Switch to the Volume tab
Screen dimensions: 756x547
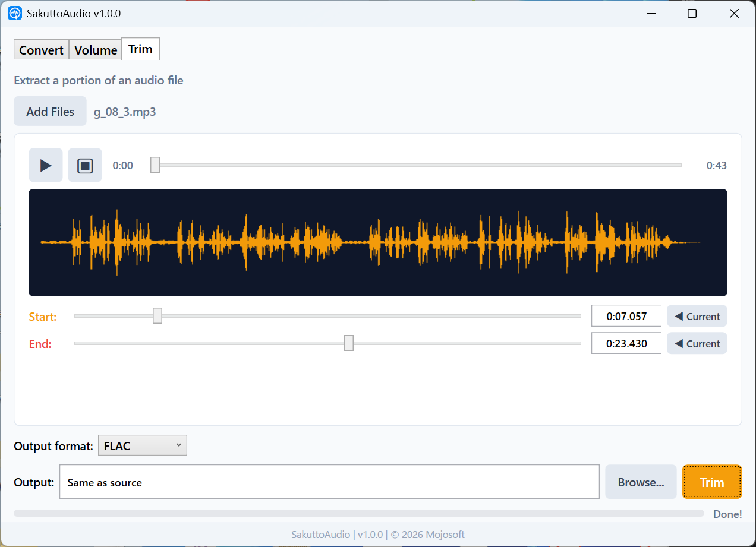pos(95,50)
